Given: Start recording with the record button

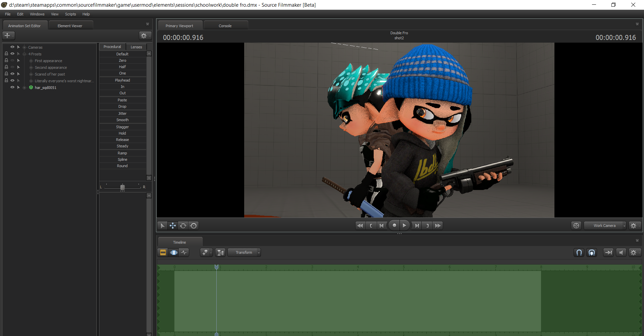Looking at the screenshot, I should (394, 226).
